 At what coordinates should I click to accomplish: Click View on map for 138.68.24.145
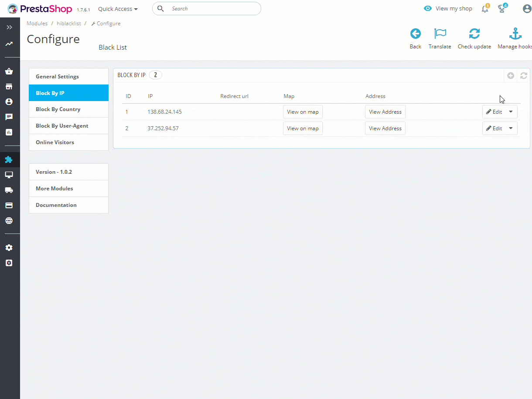click(x=303, y=112)
